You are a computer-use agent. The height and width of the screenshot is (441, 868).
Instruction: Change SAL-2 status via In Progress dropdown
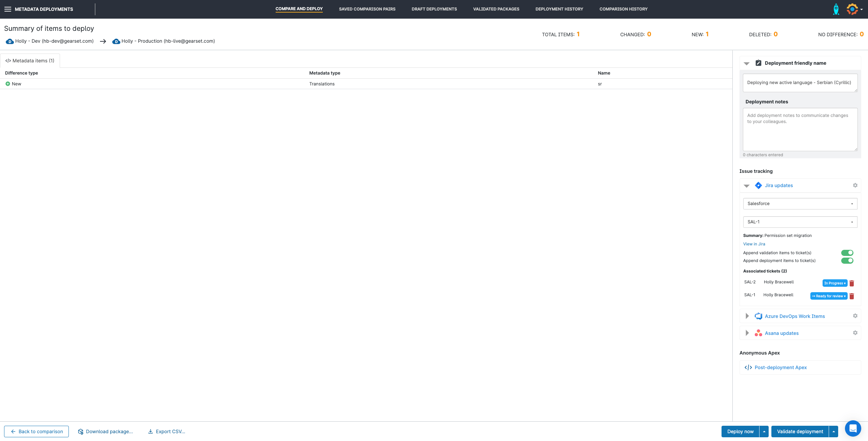[x=835, y=283]
